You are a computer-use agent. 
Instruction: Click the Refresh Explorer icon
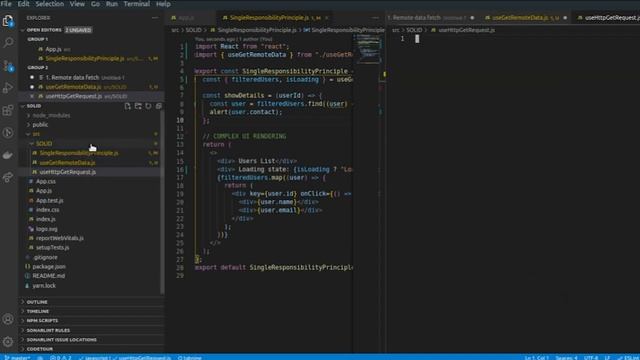click(149, 106)
